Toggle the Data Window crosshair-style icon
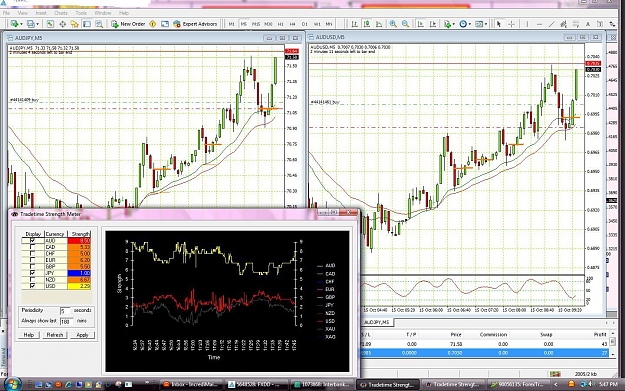 63,24
